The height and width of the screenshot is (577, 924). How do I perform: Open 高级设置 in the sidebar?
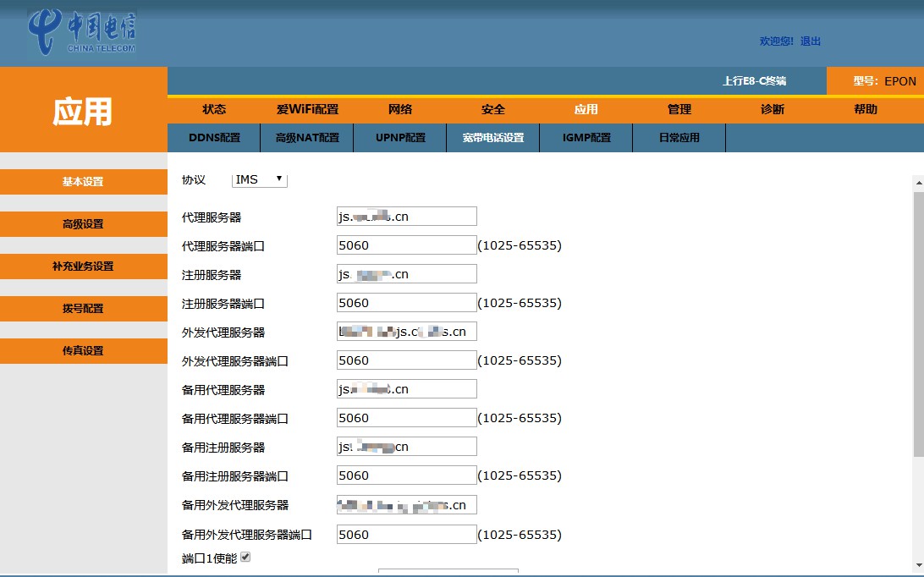(x=83, y=224)
